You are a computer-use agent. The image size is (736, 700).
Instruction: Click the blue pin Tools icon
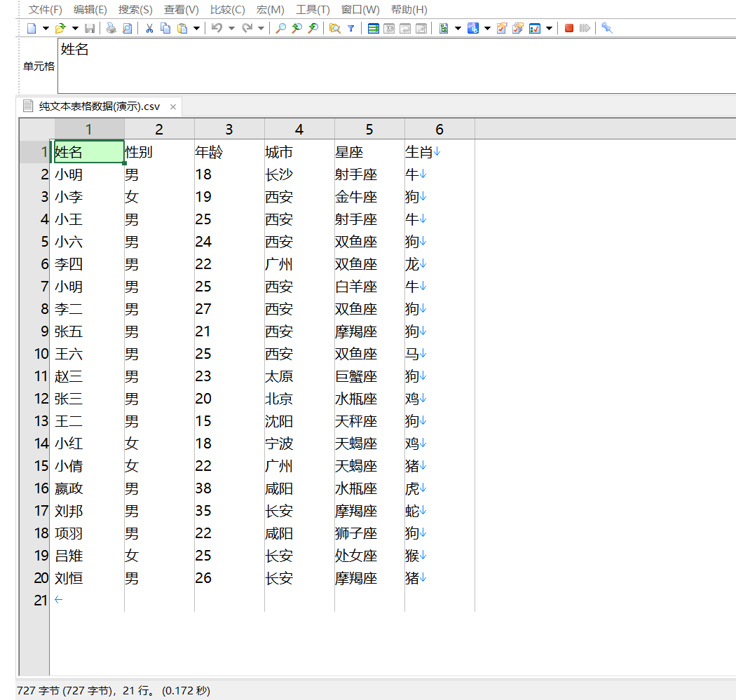pos(607,28)
